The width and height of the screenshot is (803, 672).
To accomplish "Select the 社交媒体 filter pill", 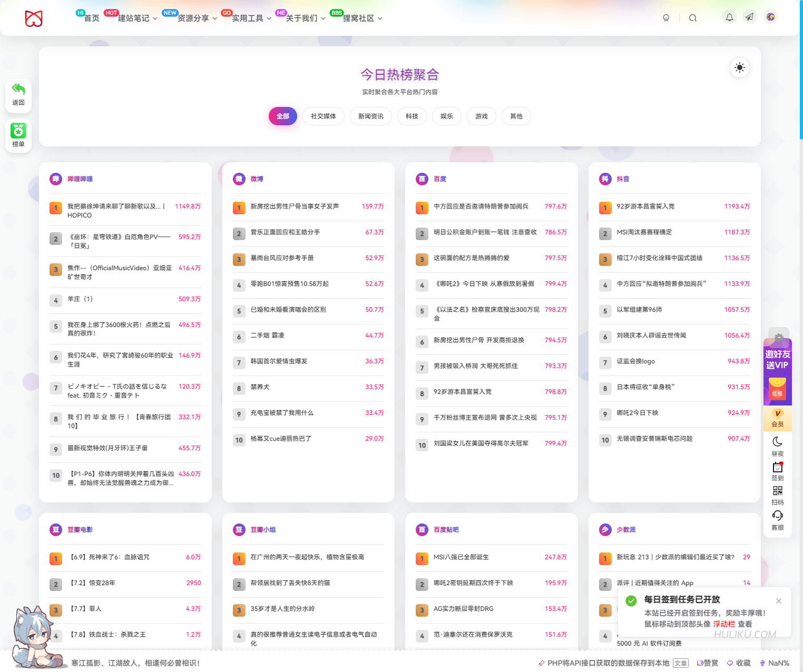I will pyautogui.click(x=323, y=116).
